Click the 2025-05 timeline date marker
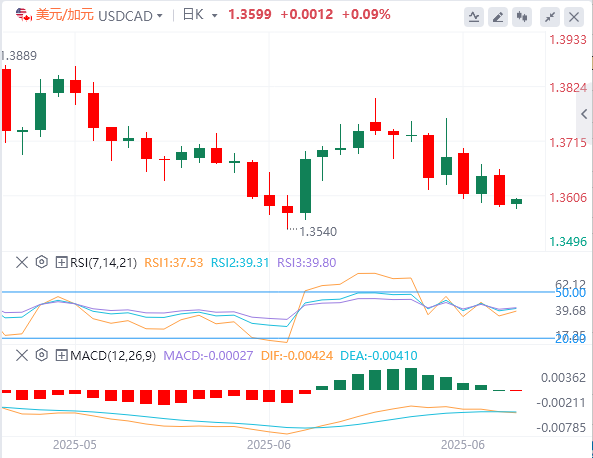Image resolution: width=593 pixels, height=458 pixels. [75, 445]
